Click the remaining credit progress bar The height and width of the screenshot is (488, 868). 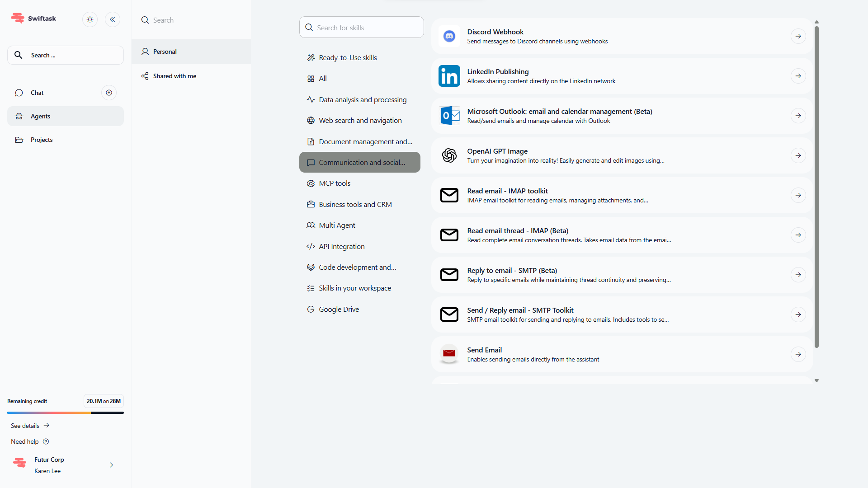[66, 413]
